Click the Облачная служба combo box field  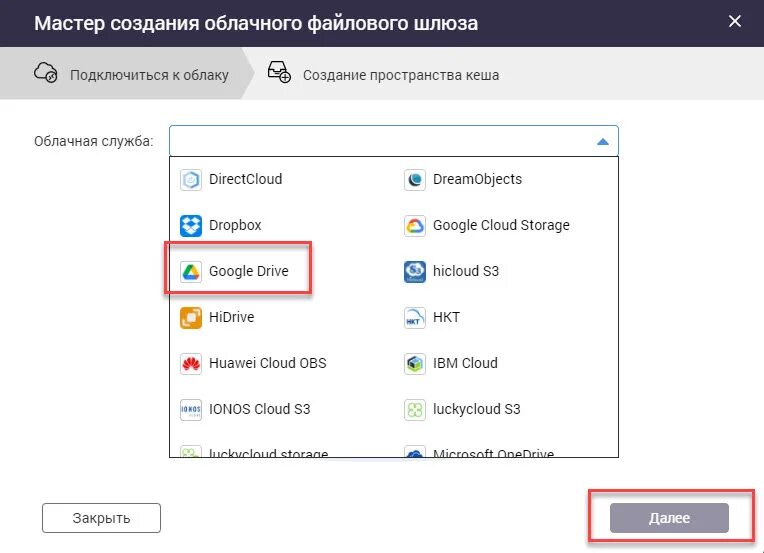click(394, 141)
